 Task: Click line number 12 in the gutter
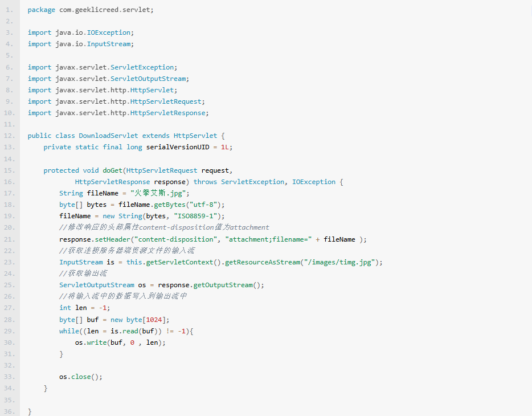[10, 136]
